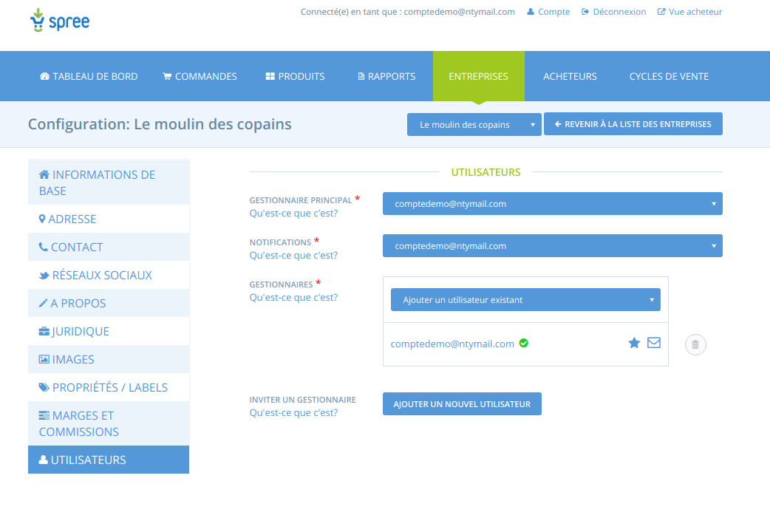Click Revenir à la liste des entreprises

click(x=633, y=124)
